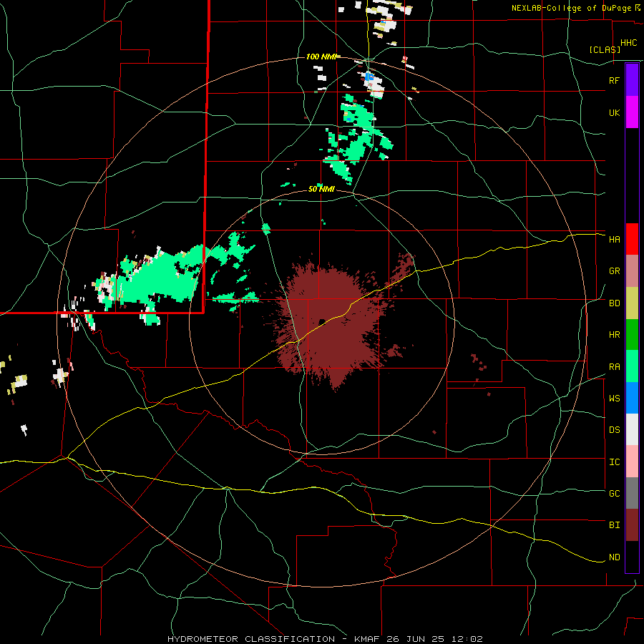Viewport: 644px width, 644px height.
Task: Click the 'HYDROMETEOR CLASSIFICATION' title text
Action: (251, 639)
